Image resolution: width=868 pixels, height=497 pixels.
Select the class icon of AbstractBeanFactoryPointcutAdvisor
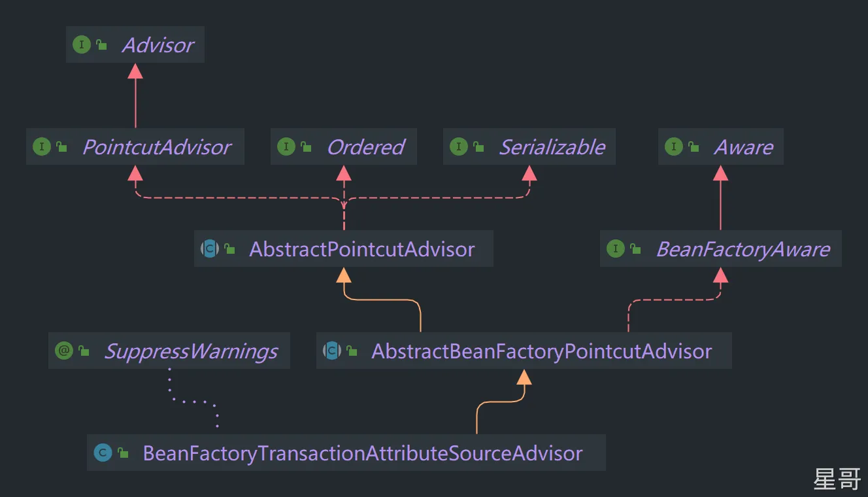coord(332,351)
